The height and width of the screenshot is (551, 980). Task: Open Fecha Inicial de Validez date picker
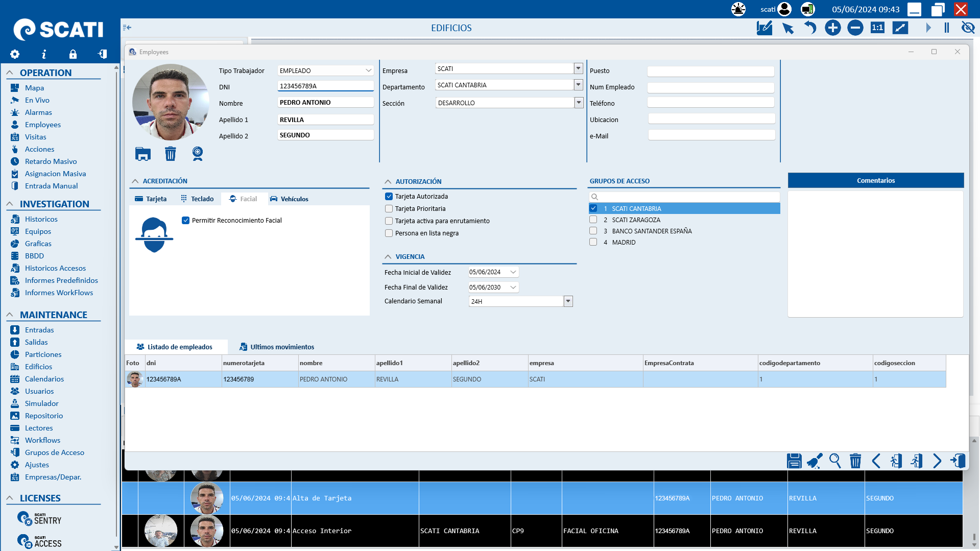click(513, 272)
